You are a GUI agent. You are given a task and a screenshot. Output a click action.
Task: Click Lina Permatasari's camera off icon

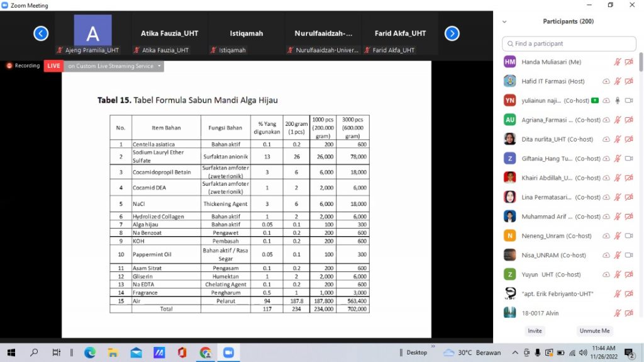point(629,197)
